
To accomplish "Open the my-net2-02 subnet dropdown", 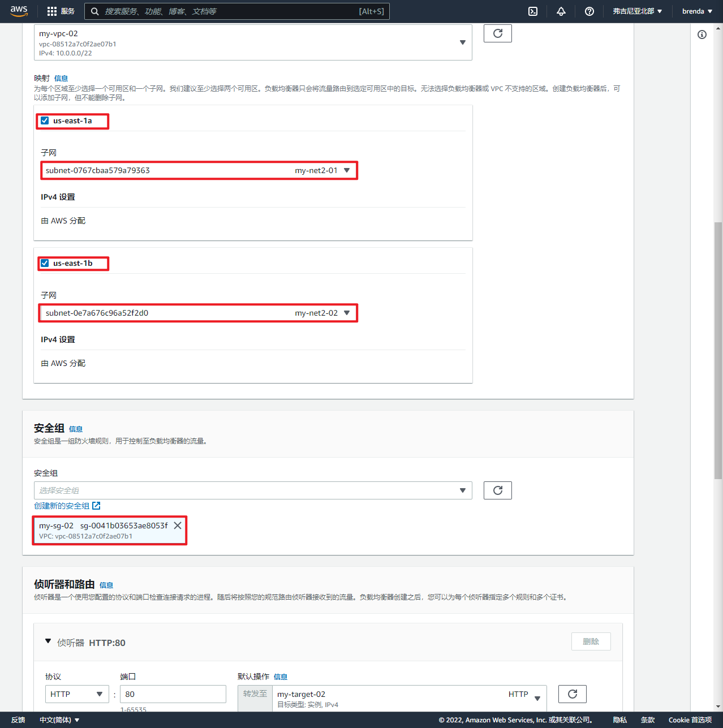I will 199,313.
